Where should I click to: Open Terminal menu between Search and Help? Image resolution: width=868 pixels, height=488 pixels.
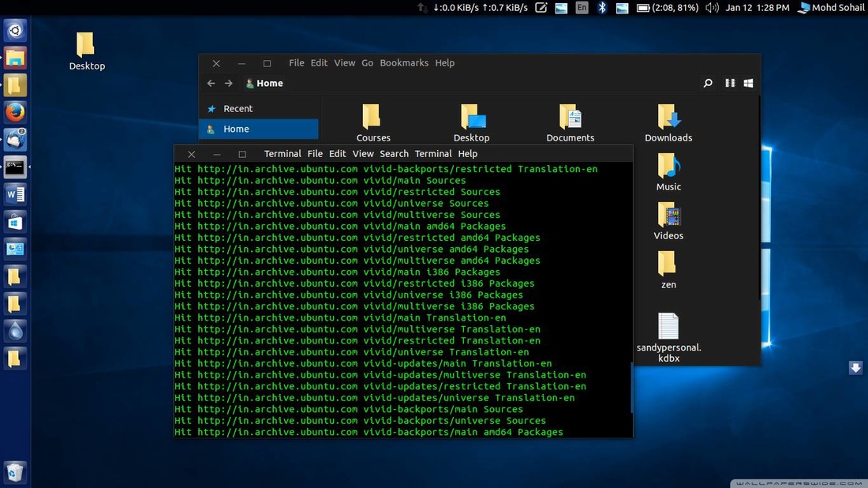tap(433, 153)
